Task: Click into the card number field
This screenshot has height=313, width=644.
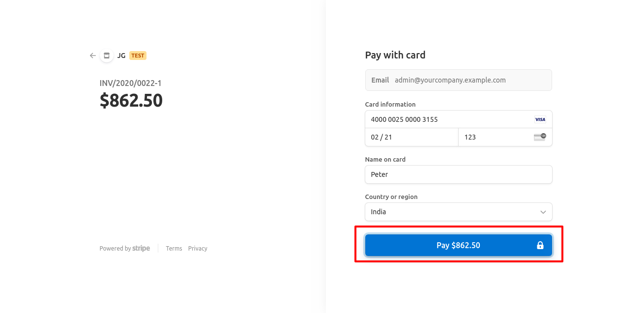Action: (x=447, y=119)
